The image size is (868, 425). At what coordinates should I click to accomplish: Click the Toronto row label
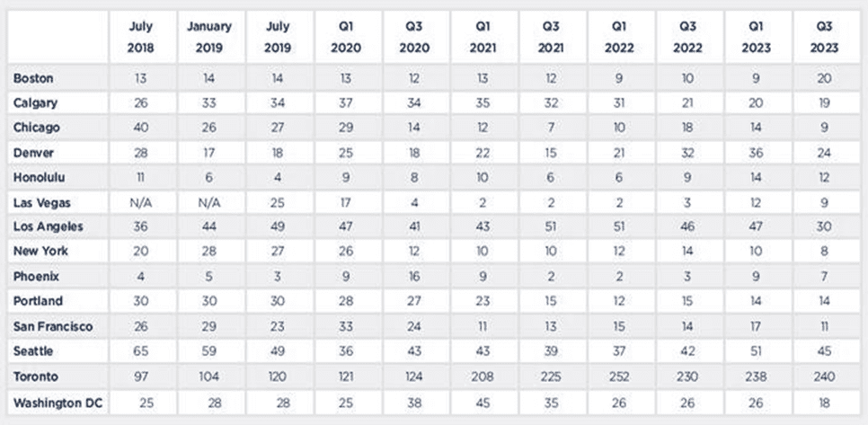click(x=35, y=376)
